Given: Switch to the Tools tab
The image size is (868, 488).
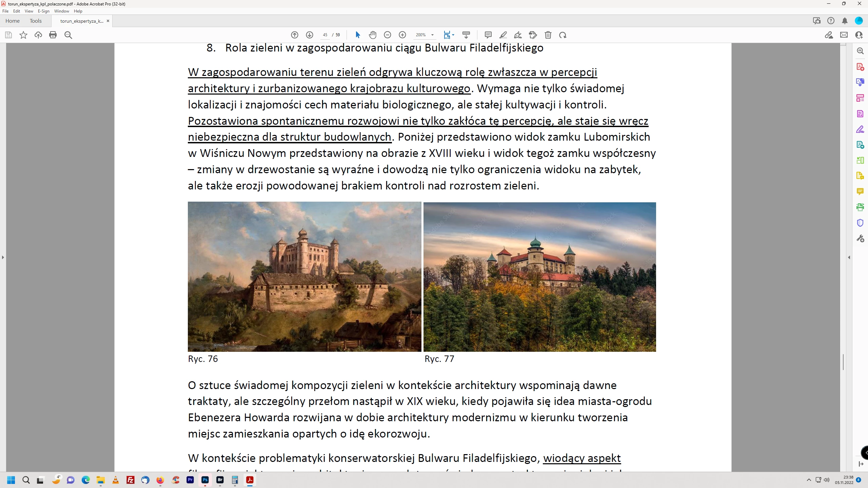Looking at the screenshot, I should point(36,21).
